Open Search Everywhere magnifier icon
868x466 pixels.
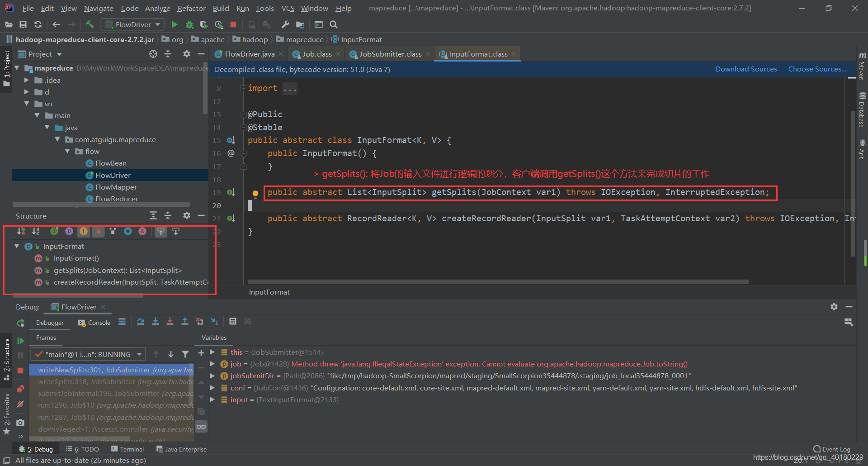point(334,24)
